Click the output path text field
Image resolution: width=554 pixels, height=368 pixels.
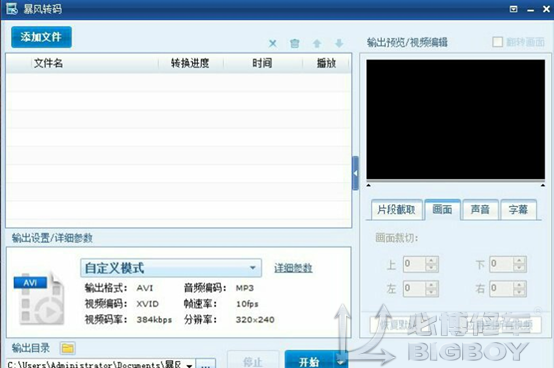95,364
